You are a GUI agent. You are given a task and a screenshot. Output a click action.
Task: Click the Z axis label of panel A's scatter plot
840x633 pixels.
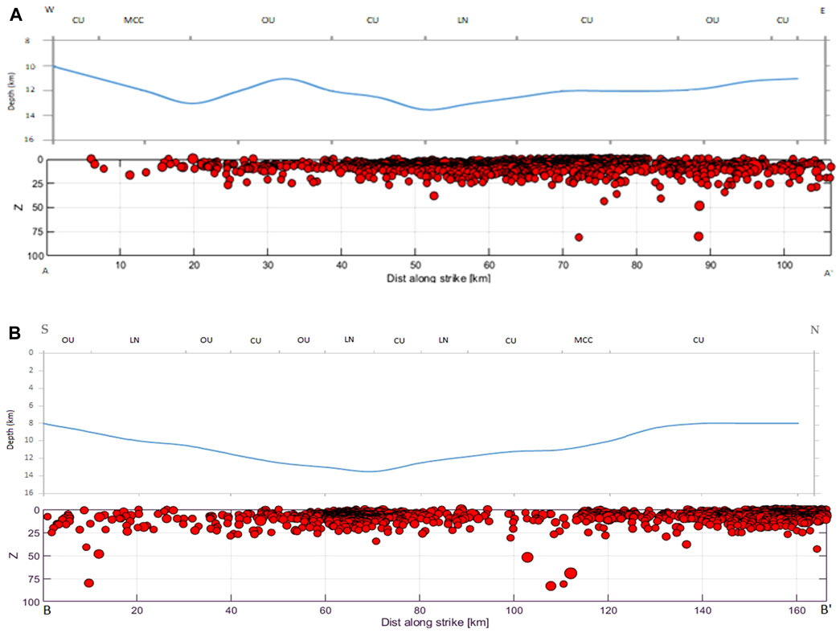click(18, 207)
